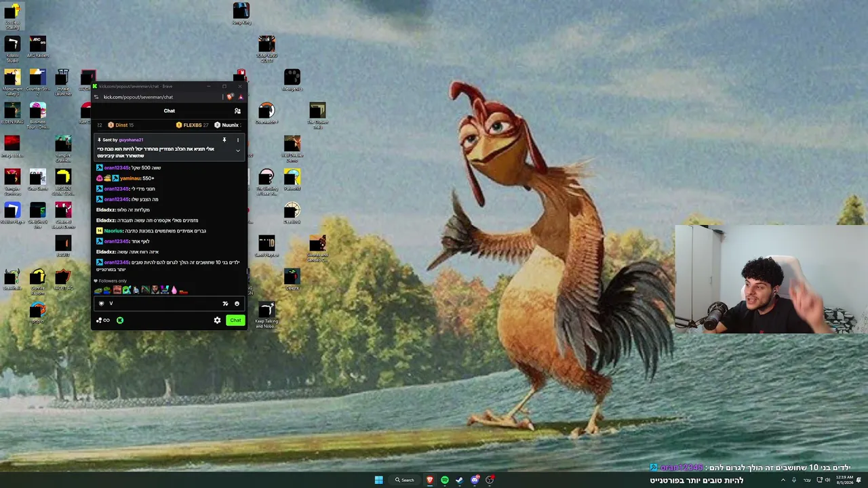Select leaderboard entry FLEXBS
The height and width of the screenshot is (488, 868).
pos(192,125)
